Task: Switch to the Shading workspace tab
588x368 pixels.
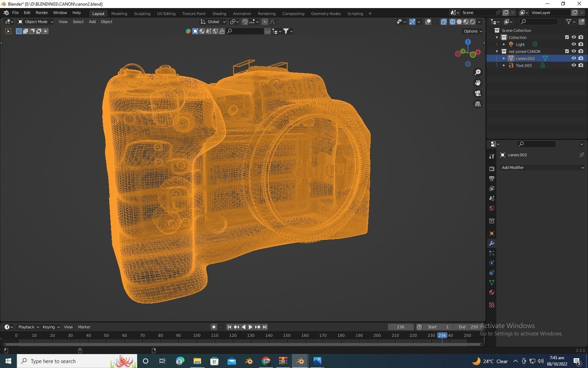Action: (219, 14)
